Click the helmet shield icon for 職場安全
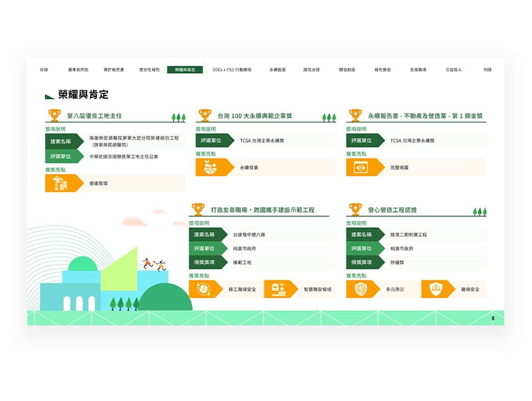Screen dimensions: 532x401 tap(436, 289)
